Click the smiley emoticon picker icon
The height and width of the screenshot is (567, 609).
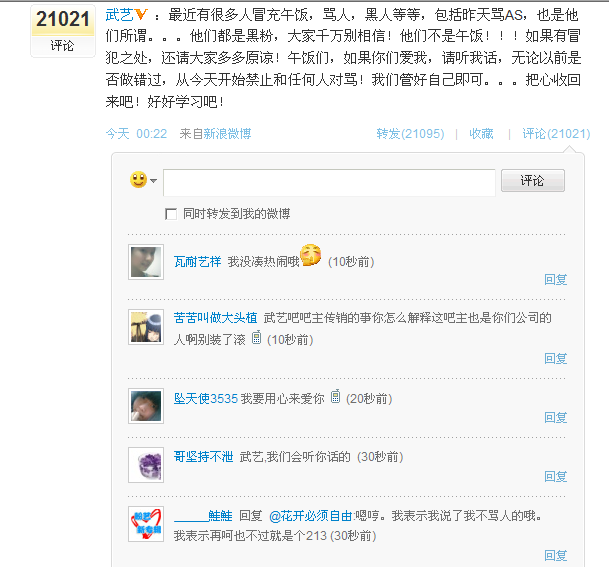[x=138, y=180]
